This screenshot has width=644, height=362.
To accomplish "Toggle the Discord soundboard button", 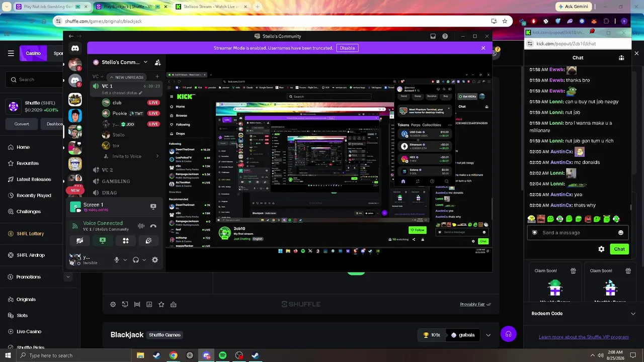I will click(x=149, y=241).
